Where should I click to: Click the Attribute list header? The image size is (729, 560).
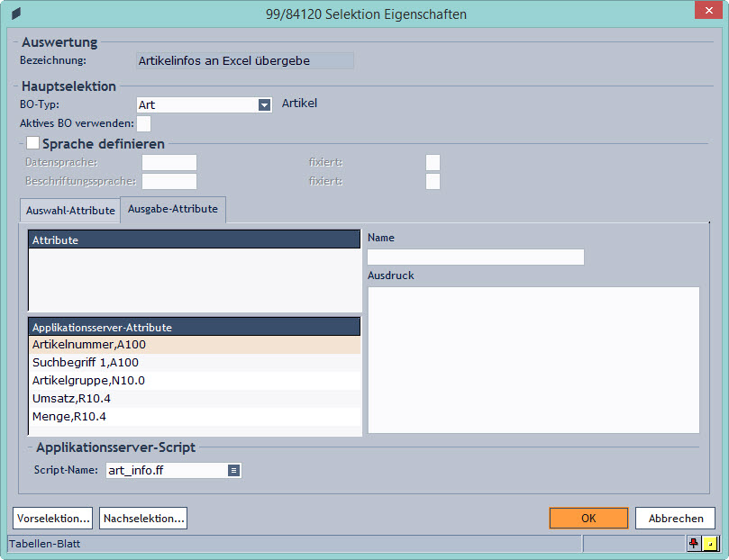coord(195,239)
